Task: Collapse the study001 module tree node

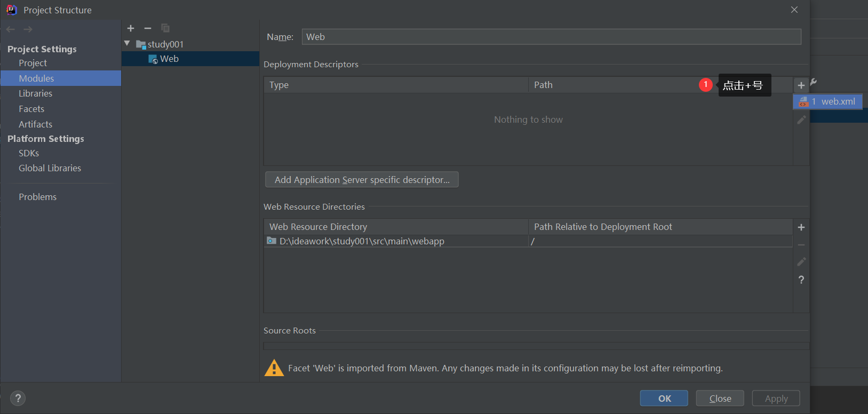Action: pos(127,43)
